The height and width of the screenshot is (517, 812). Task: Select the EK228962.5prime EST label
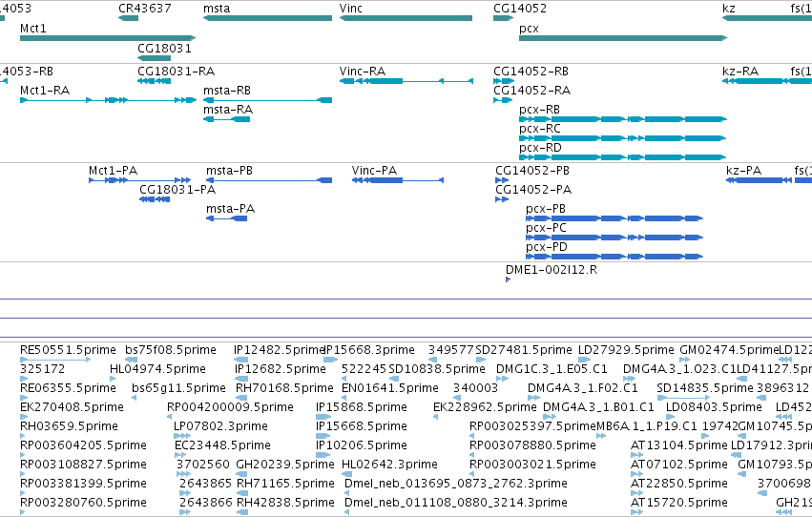485,407
